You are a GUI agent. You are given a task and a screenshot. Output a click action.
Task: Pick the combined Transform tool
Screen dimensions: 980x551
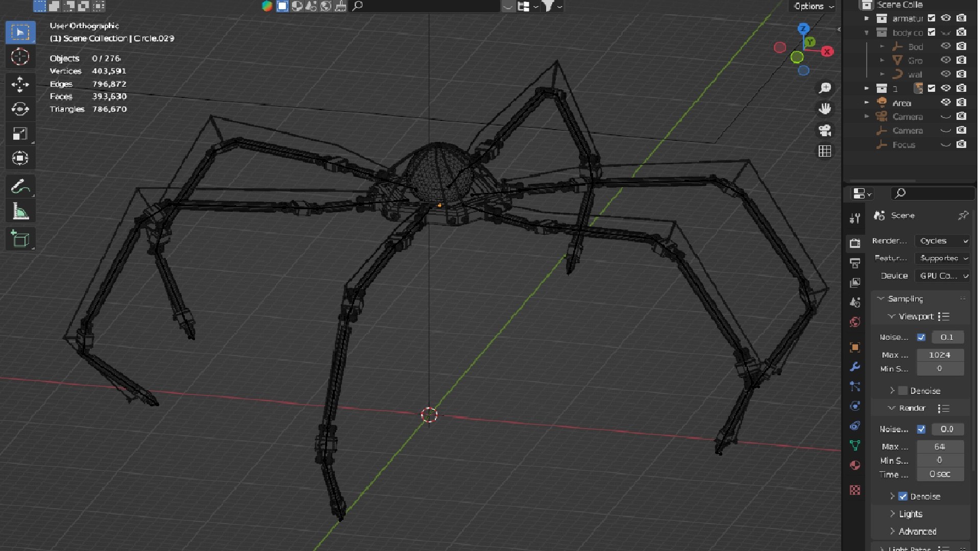(x=20, y=158)
